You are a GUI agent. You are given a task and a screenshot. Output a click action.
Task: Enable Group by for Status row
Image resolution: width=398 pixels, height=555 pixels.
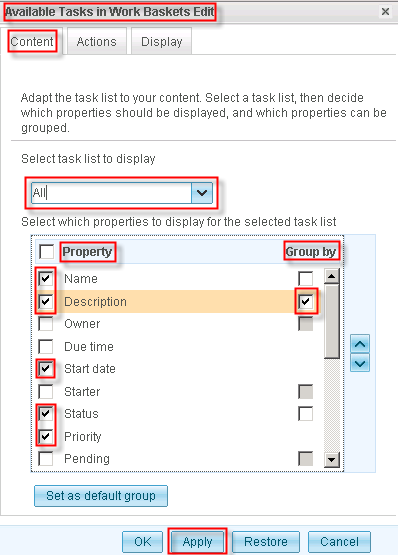[x=306, y=413]
